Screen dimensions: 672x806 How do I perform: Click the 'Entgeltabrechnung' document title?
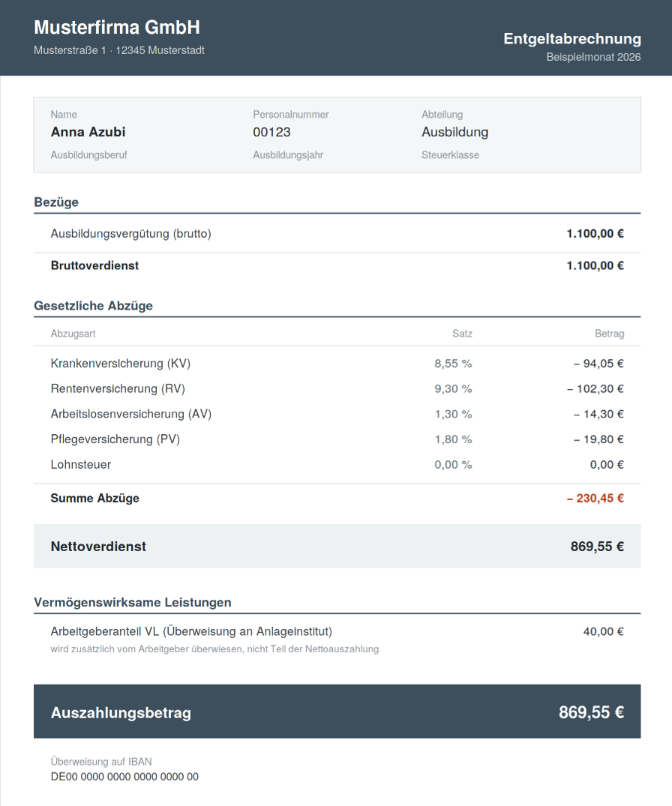click(572, 39)
